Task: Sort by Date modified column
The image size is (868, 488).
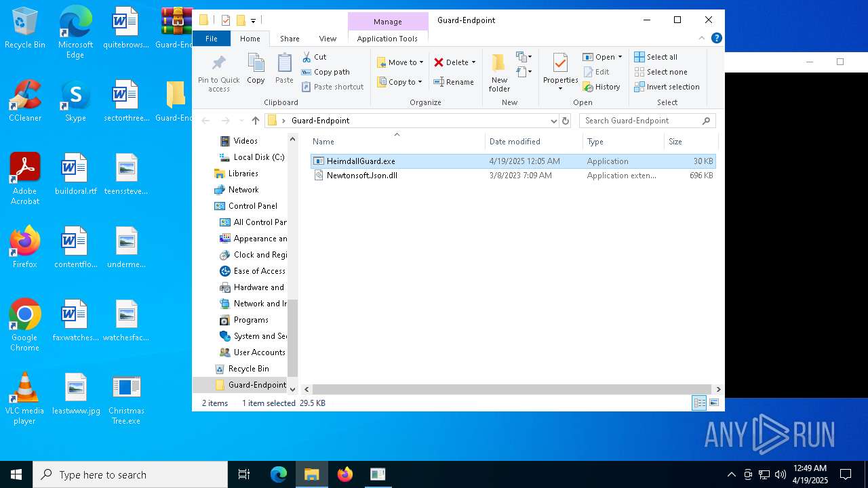Action: (x=534, y=142)
